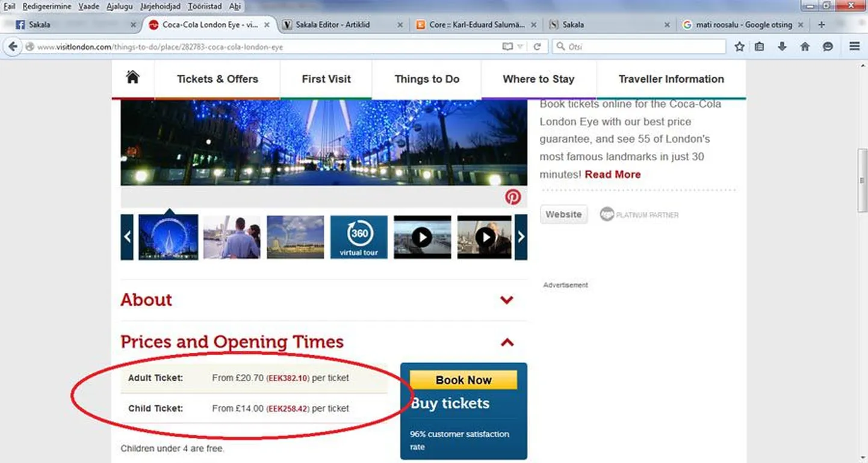Click the Platinum Partner badge
Image resolution: width=868 pixels, height=463 pixels.
639,214
